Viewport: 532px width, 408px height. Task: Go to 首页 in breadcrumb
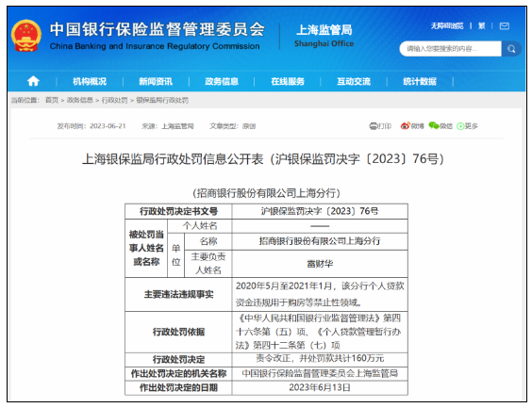52,100
